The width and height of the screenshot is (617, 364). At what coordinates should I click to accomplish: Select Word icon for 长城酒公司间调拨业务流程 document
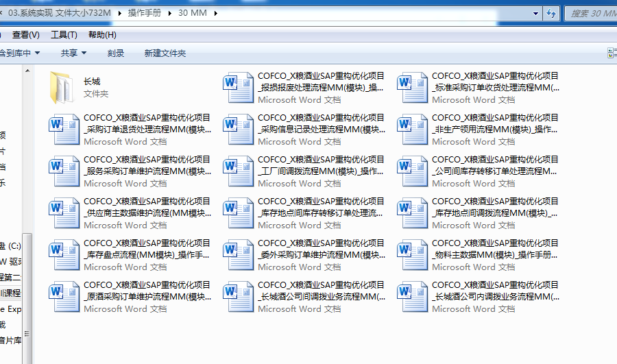pyautogui.click(x=238, y=296)
